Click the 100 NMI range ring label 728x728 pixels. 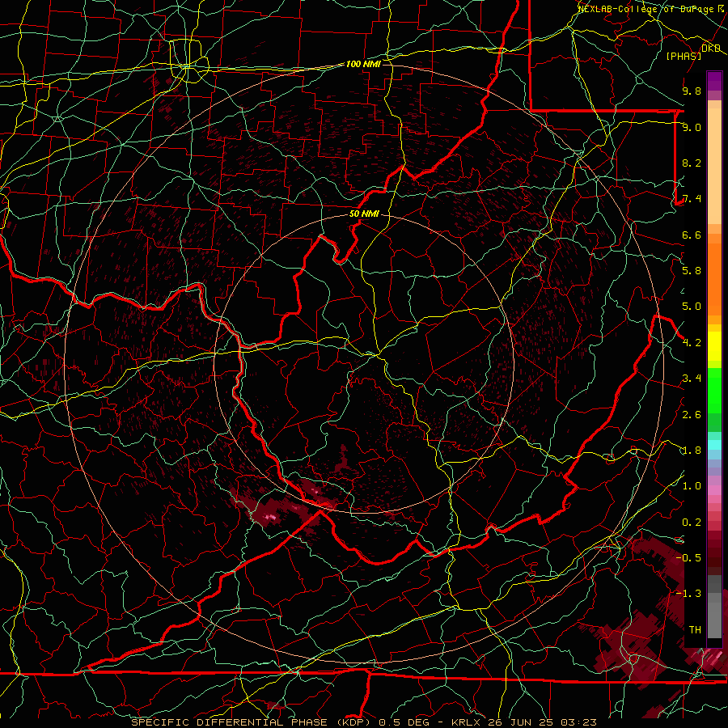click(363, 64)
